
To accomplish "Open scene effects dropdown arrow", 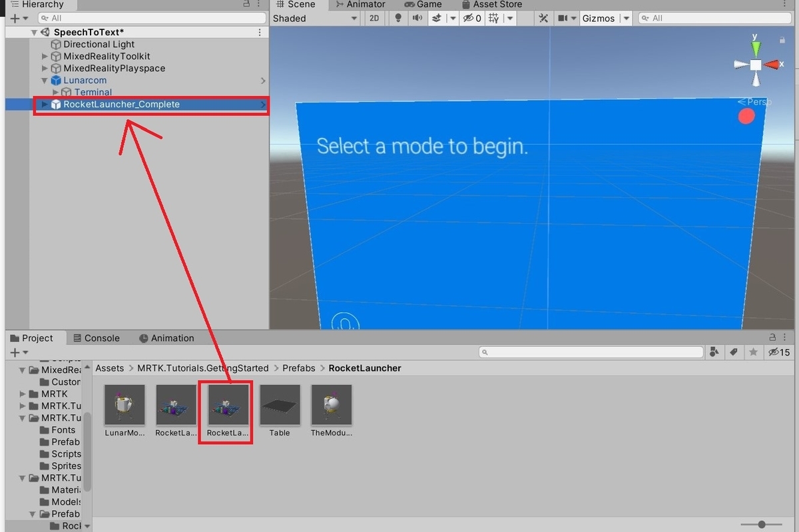I will click(x=452, y=19).
